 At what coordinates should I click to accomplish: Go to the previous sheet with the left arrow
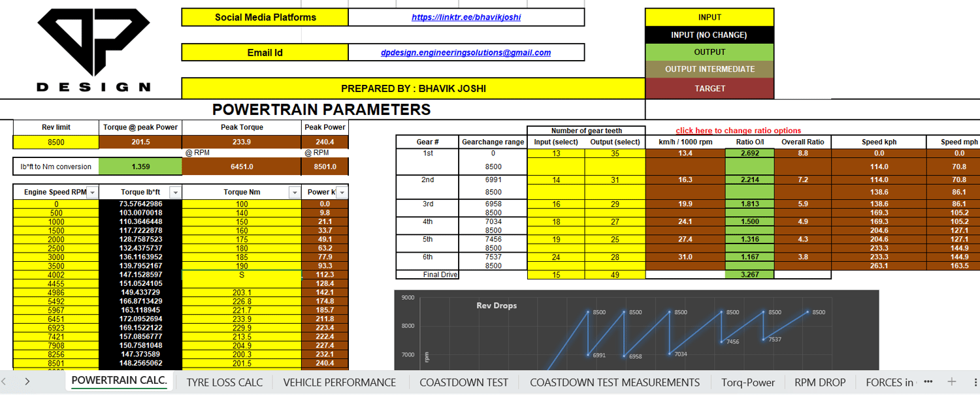[5, 382]
